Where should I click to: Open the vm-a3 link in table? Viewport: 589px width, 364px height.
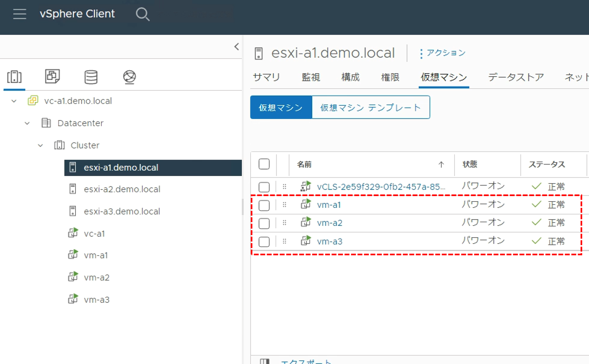[x=329, y=241]
